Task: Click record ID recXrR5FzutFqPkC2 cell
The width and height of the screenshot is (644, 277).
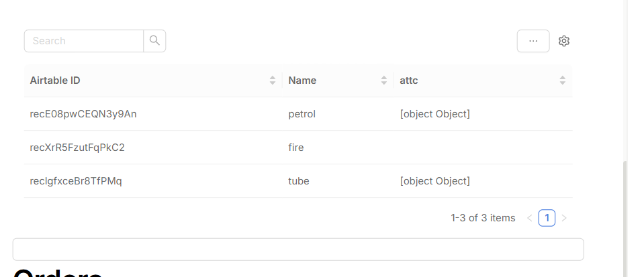Action: pos(77,148)
